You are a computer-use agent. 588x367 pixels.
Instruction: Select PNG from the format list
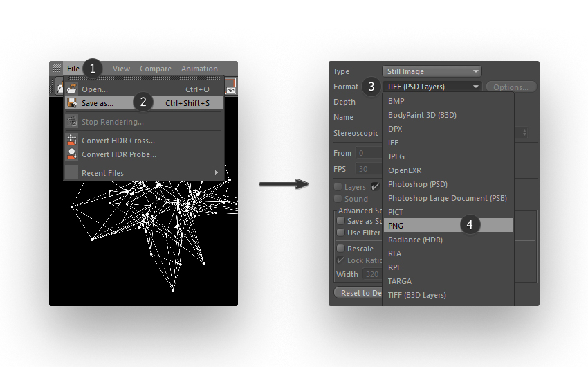click(448, 225)
